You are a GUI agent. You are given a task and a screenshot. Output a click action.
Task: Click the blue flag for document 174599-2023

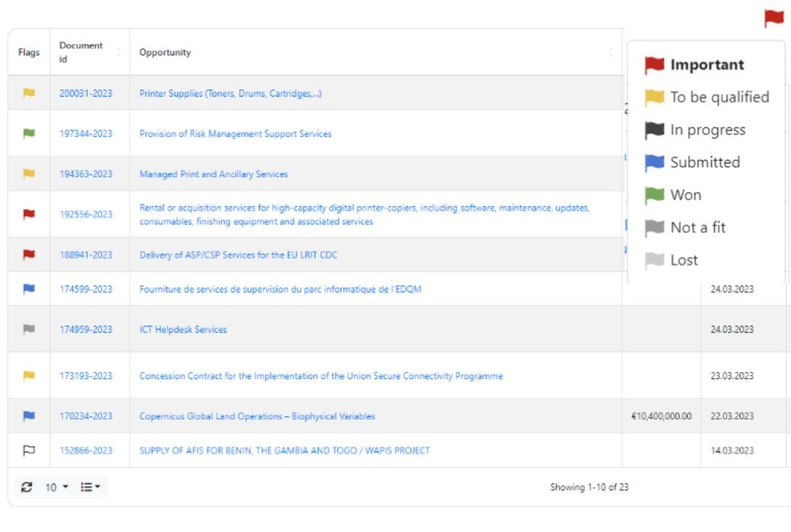coord(29,289)
